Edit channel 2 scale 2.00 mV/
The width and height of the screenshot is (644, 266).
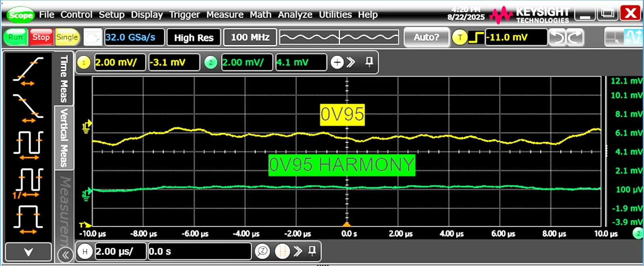pos(247,62)
